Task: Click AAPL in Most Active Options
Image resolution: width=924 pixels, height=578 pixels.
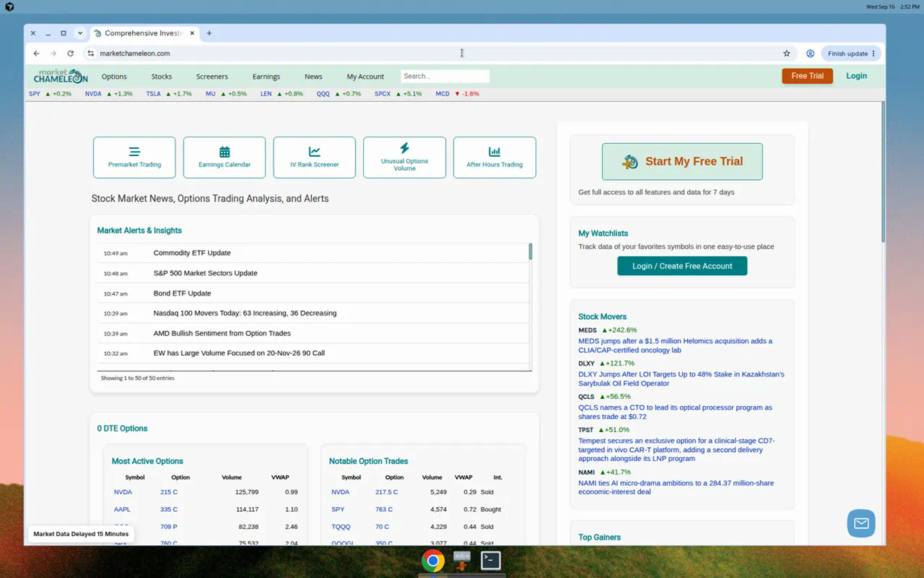Action: pos(122,510)
